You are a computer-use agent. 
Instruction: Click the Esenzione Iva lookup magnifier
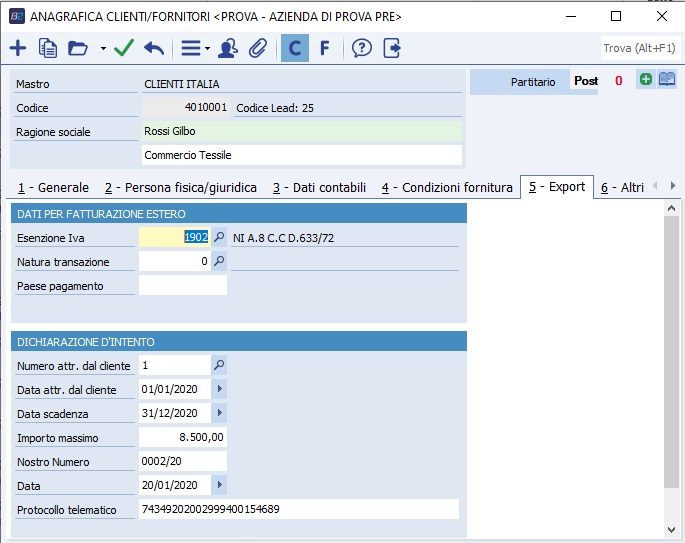tap(220, 238)
